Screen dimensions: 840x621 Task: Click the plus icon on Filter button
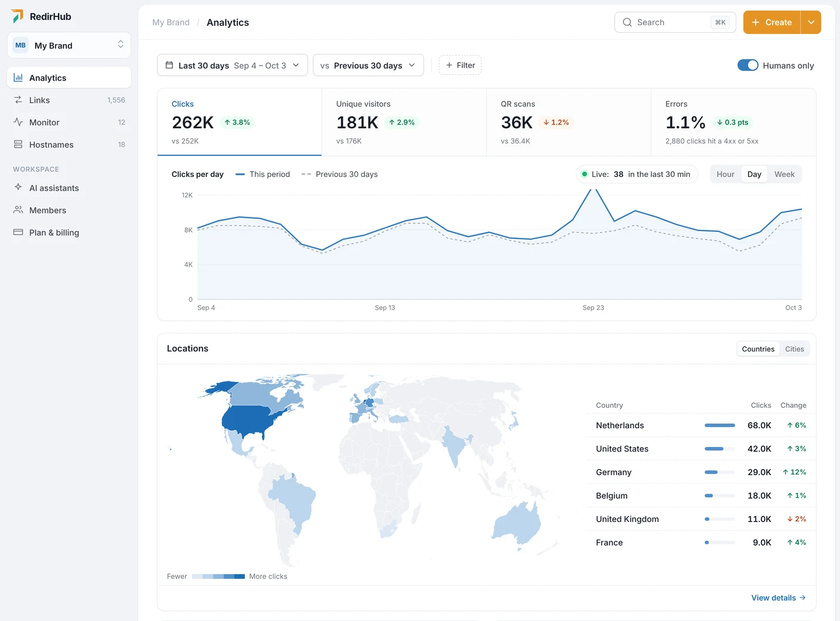pos(449,65)
